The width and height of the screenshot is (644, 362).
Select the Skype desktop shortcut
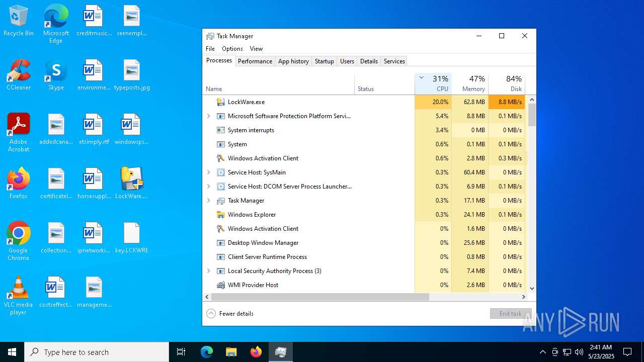[56, 75]
